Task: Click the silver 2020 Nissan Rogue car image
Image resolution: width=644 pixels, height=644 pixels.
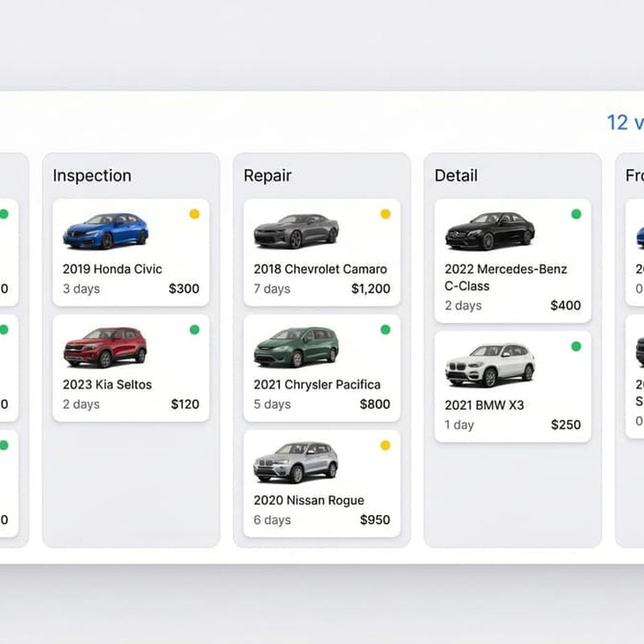Action: coord(295,462)
